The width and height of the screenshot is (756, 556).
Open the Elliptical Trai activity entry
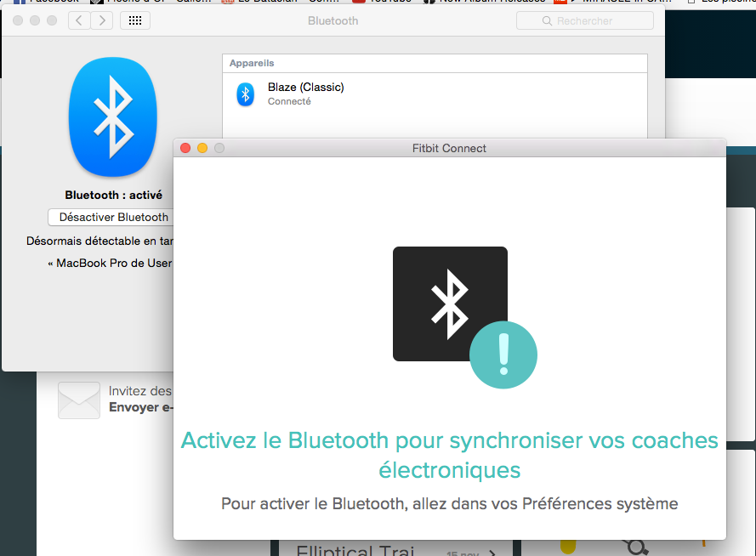coord(355,550)
